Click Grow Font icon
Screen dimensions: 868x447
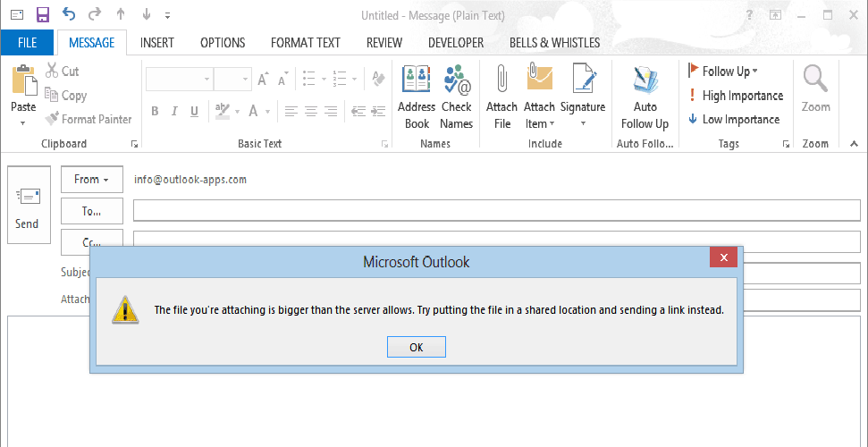coord(264,80)
